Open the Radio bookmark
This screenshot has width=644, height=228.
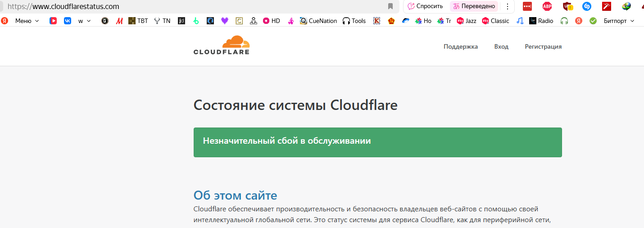(x=541, y=21)
